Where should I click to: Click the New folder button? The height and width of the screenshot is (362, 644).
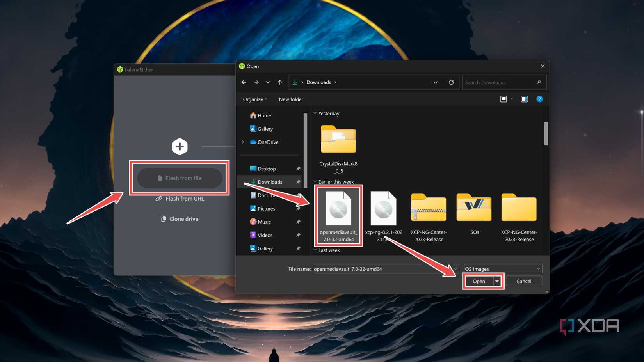[x=291, y=99]
